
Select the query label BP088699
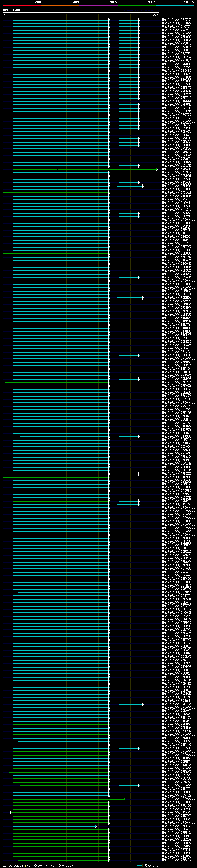(11, 10)
